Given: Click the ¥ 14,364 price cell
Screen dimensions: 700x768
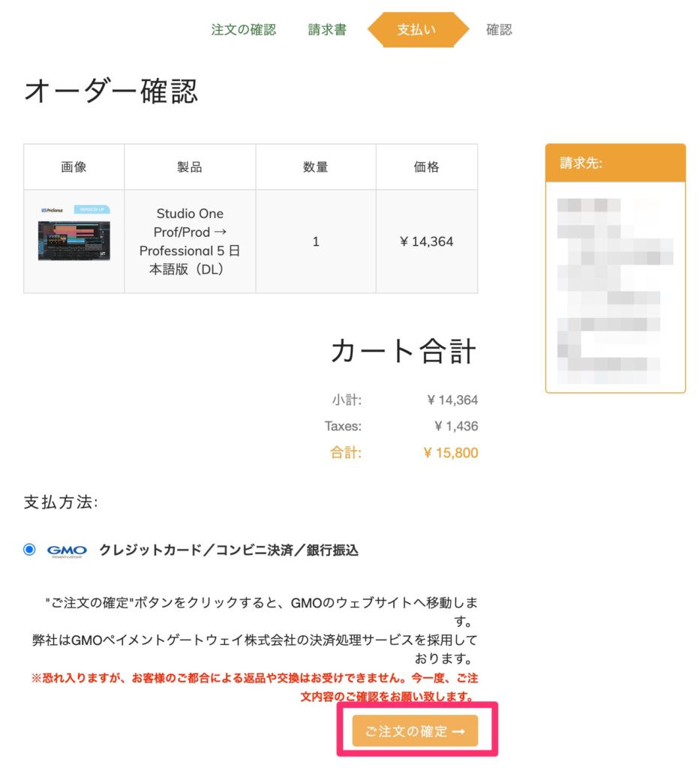Looking at the screenshot, I should click(x=426, y=241).
